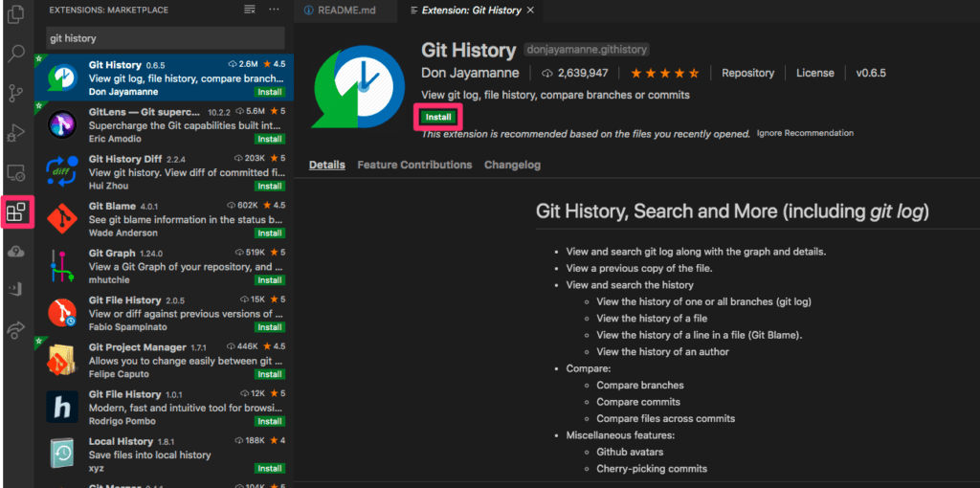Click the cloud deploy icon in activity bar
This screenshot has height=488, width=980.
coord(15,252)
